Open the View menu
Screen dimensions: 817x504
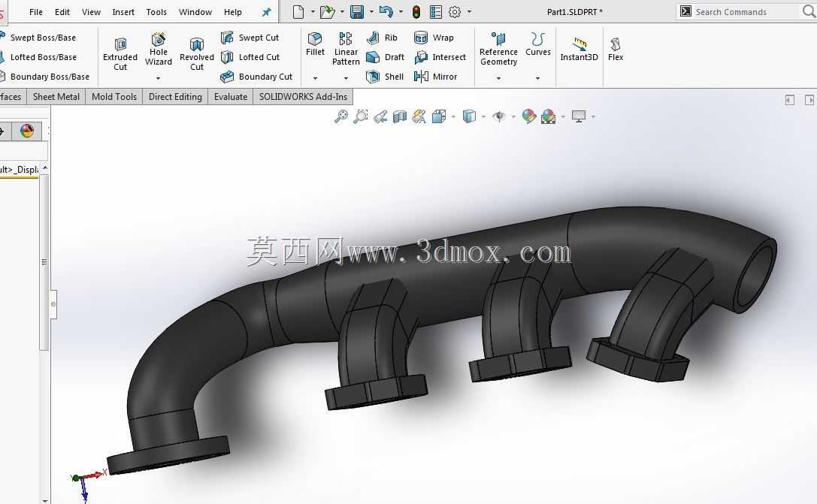point(91,12)
